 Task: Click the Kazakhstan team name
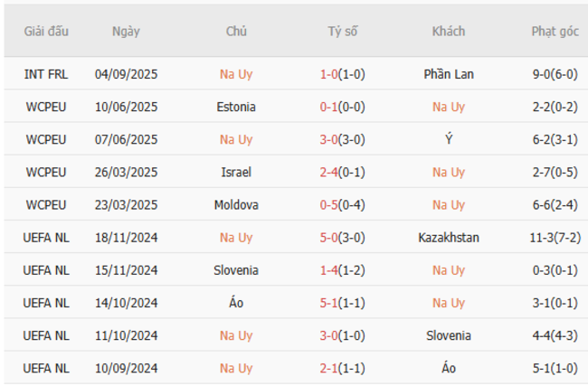(449, 238)
